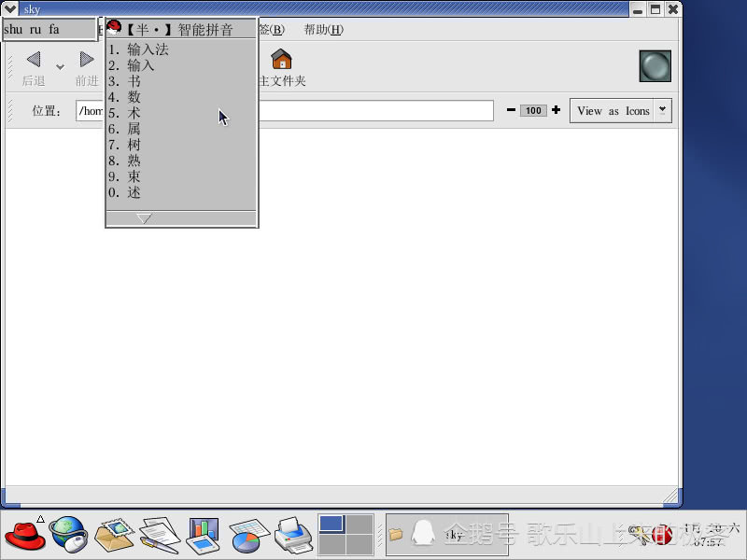Click the keys authentication tray icon
This screenshot has width=747, height=560.
tap(639, 534)
